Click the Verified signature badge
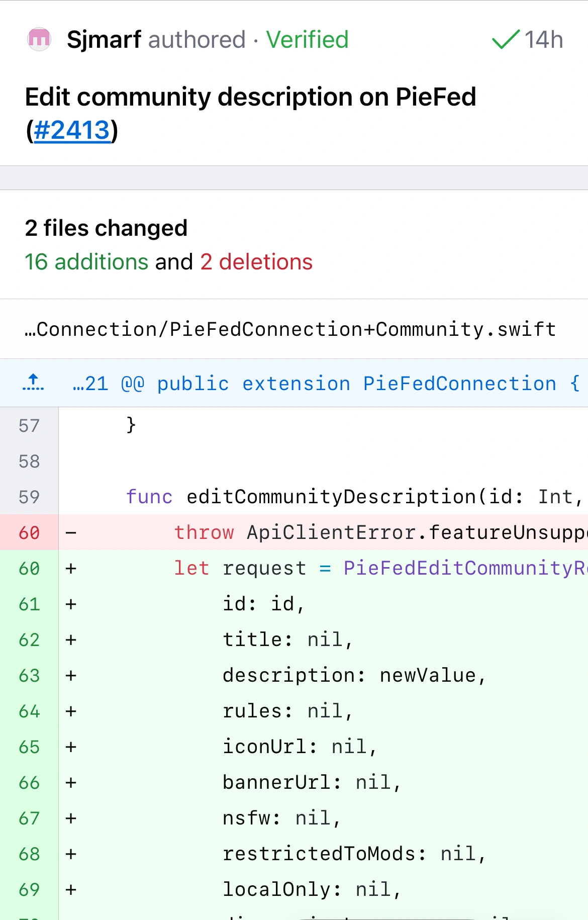The height and width of the screenshot is (920, 588). [307, 39]
